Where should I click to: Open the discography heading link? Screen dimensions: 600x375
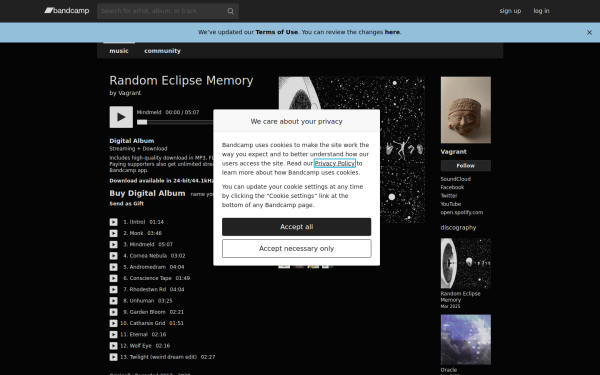pyautogui.click(x=458, y=228)
